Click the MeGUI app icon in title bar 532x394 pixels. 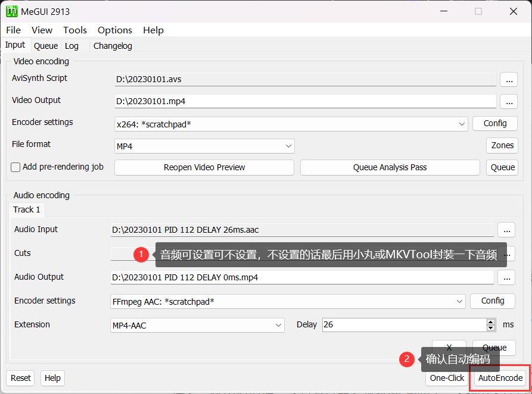11,11
